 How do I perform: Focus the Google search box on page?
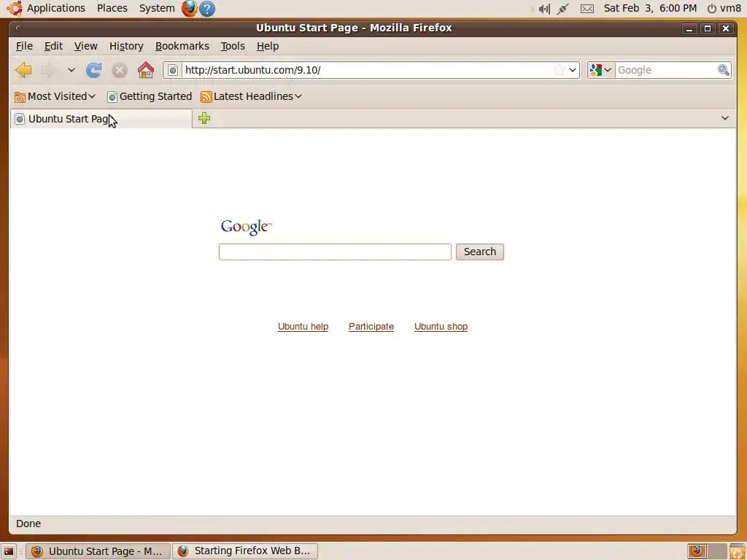click(335, 252)
